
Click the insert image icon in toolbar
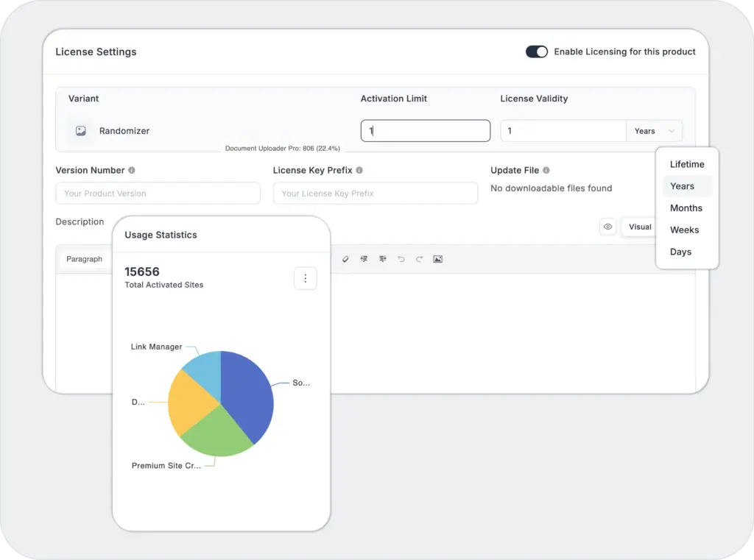pyautogui.click(x=437, y=259)
